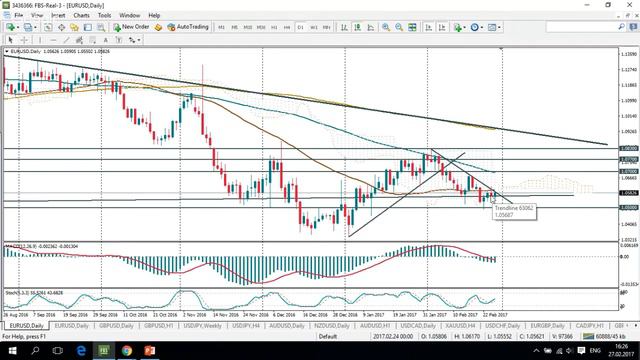Click the search magnifier icon
This screenshot has width=640, height=360.
(x=621, y=27)
